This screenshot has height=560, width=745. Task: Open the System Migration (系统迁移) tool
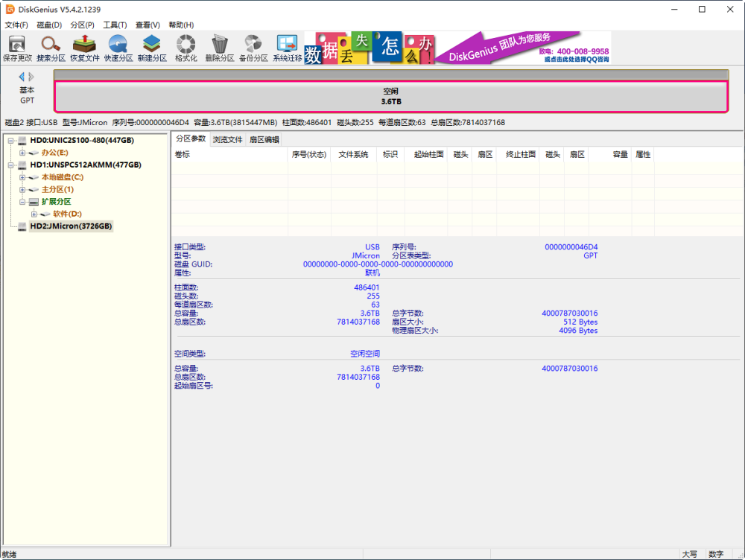tap(287, 48)
